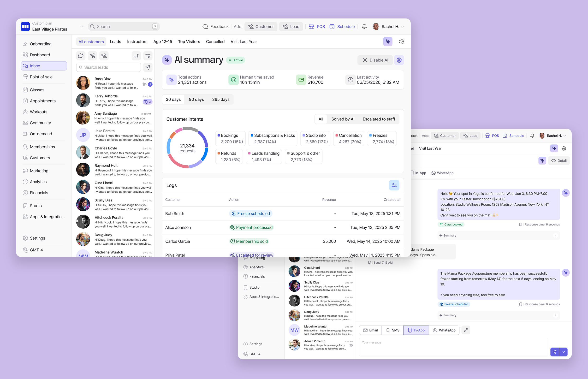Image resolution: width=588 pixels, height=379 pixels.
Task: Click the Bookings intent legend chip
Action: [230, 139]
